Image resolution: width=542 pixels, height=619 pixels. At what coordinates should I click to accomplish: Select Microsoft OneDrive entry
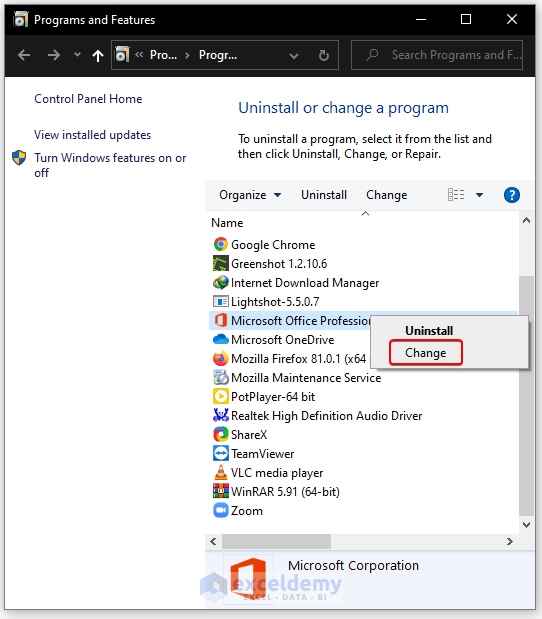pyautogui.click(x=282, y=340)
